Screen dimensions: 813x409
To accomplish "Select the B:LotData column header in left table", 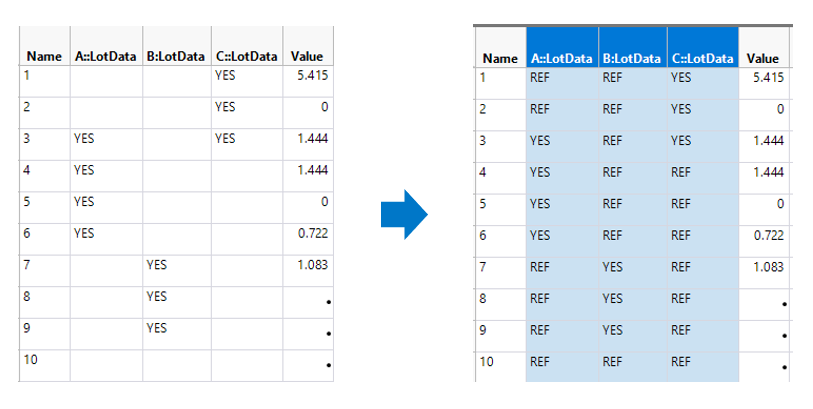I will (x=176, y=56).
